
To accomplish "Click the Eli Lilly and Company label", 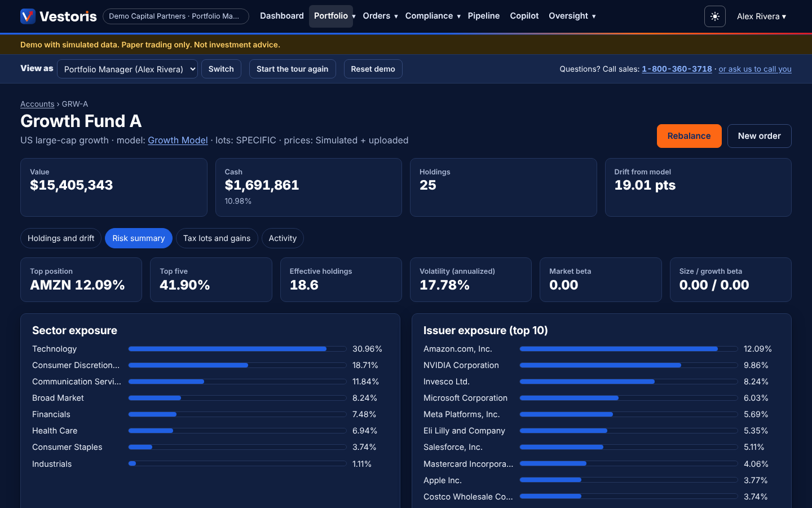I will [464, 431].
